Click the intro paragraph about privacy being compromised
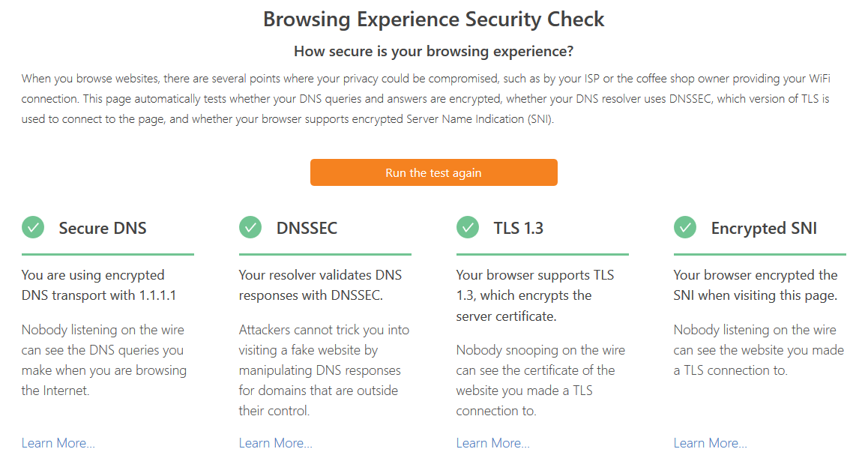 pos(426,98)
